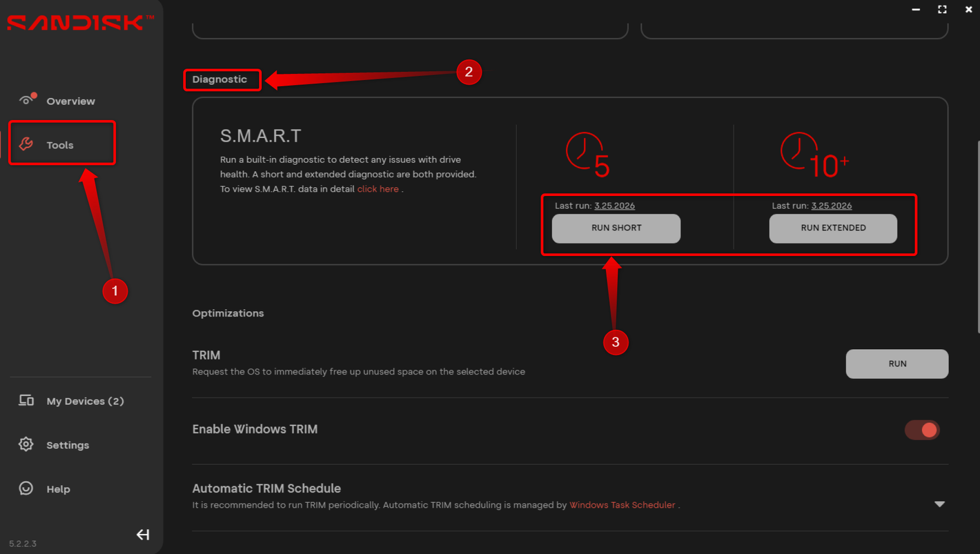Viewport: 980px width, 554px height.
Task: Run the short S.M.A.R.T diagnostic
Action: [616, 228]
